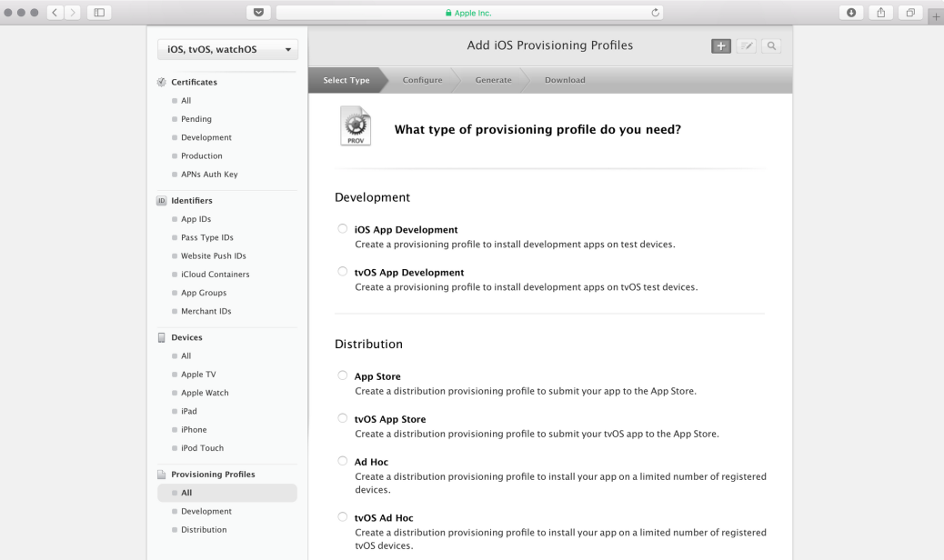Viewport: 944px width, 560px height.
Task: Open App IDs under Identifiers
Action: click(196, 219)
